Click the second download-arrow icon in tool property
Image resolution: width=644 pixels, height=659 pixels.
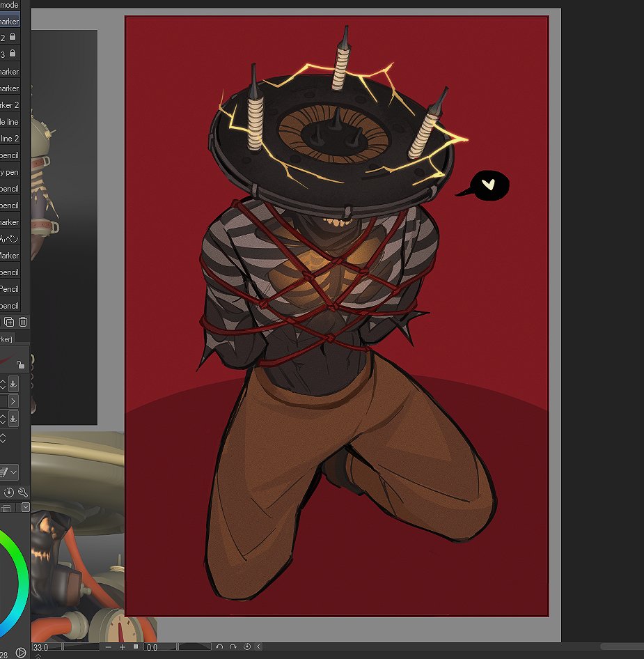pos(13,419)
